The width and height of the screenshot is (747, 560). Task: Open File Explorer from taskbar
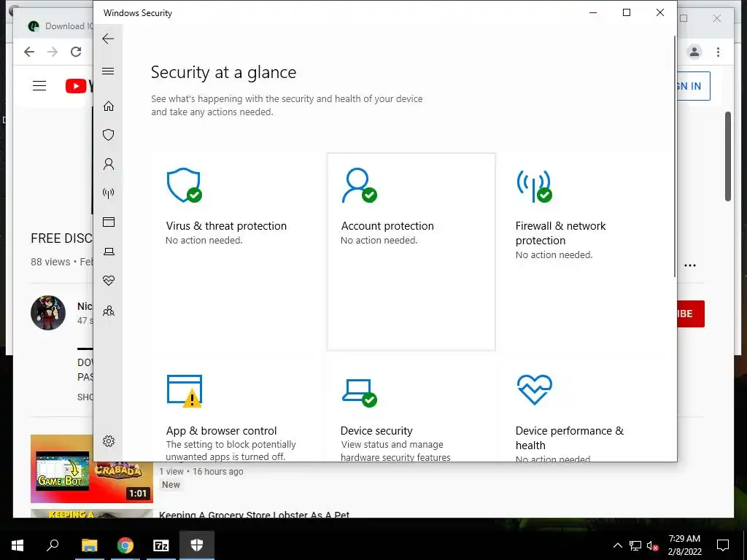pyautogui.click(x=89, y=545)
